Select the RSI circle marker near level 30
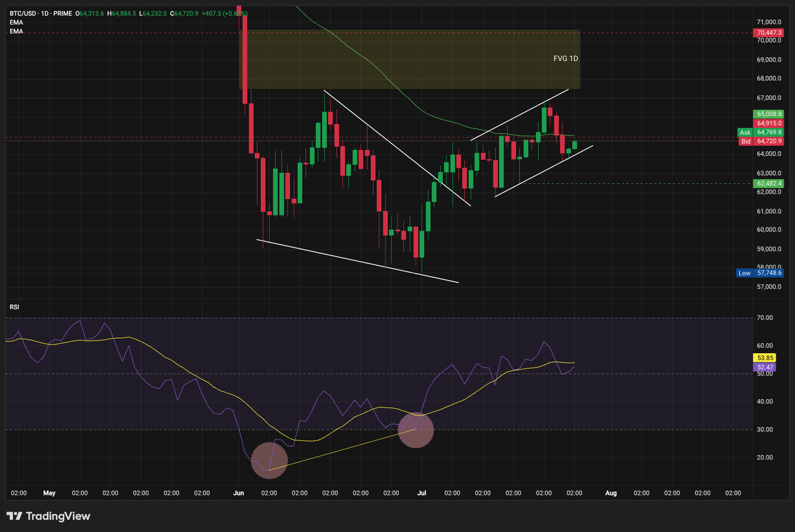Viewport: 795px width, 532px height. point(415,430)
